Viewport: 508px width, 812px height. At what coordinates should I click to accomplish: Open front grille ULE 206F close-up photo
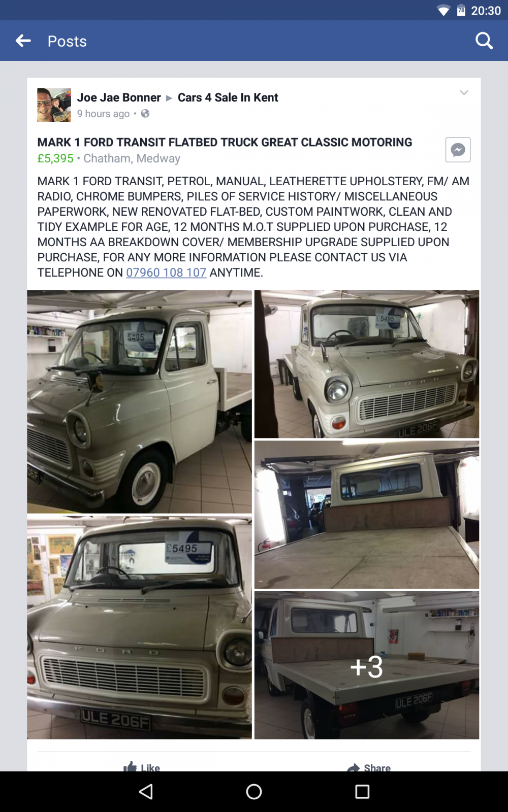click(x=139, y=627)
